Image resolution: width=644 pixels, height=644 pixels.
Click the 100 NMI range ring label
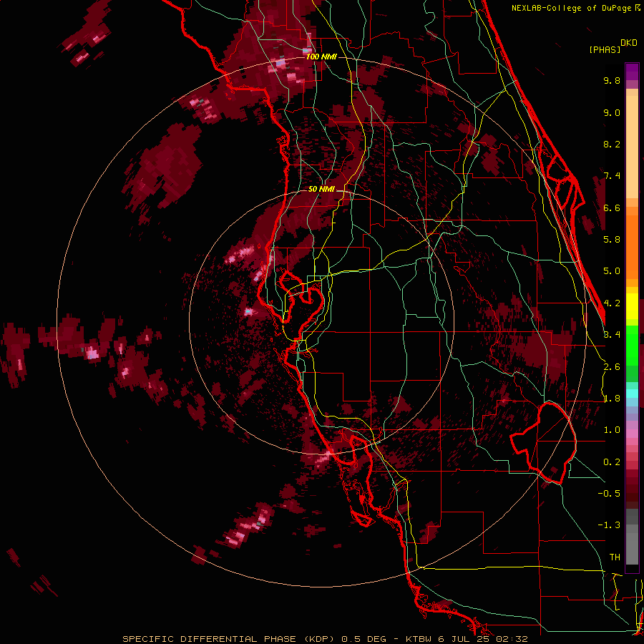coord(321,57)
